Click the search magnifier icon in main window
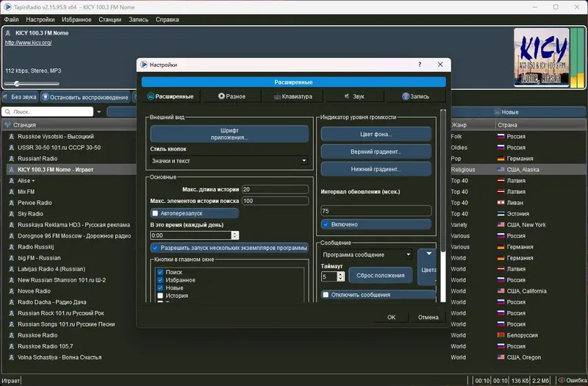 (x=7, y=112)
